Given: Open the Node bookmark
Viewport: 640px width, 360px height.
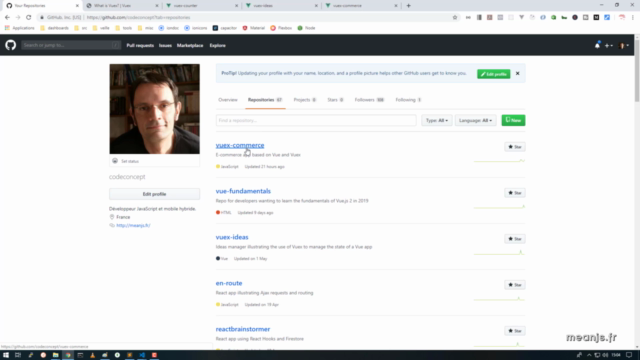Looking at the screenshot, I should tap(307, 28).
